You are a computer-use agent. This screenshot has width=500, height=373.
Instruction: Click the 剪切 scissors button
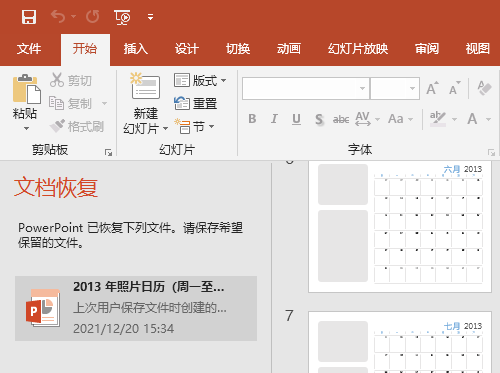tap(71, 80)
